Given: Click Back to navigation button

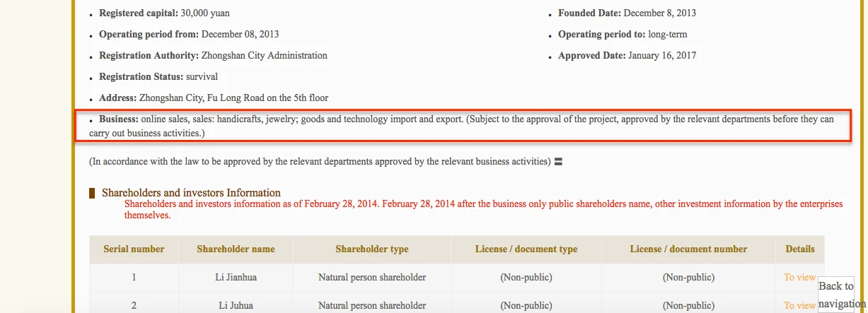Looking at the screenshot, I should coord(838,295).
